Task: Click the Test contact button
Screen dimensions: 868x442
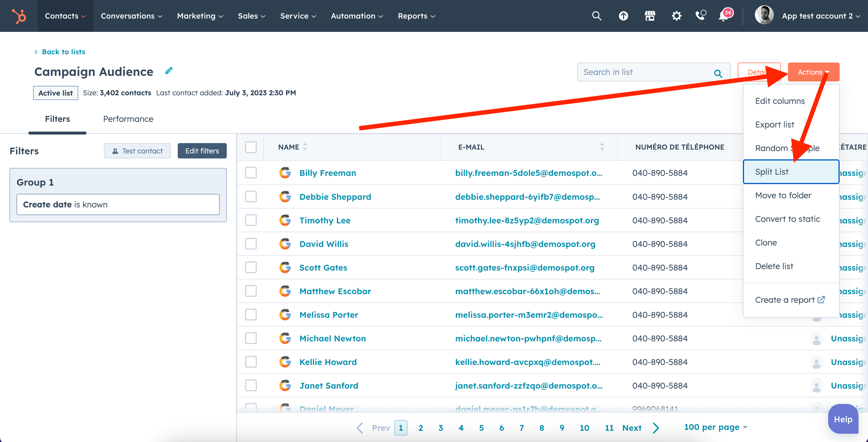Action: (137, 151)
